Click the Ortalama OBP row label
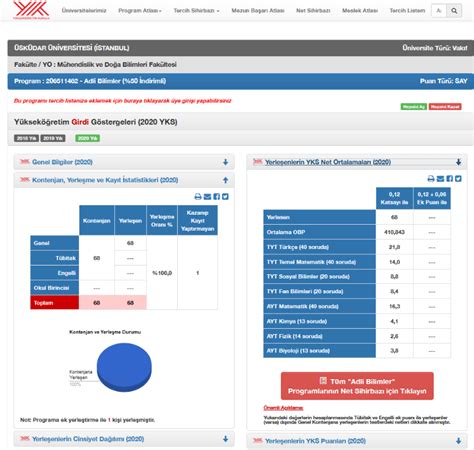 pyautogui.click(x=319, y=232)
